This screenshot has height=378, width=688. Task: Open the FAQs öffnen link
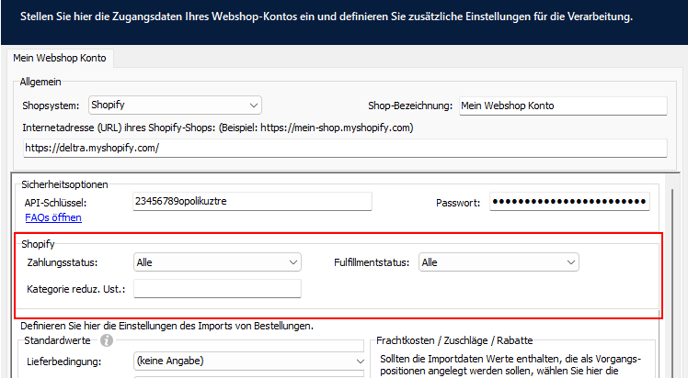53,218
